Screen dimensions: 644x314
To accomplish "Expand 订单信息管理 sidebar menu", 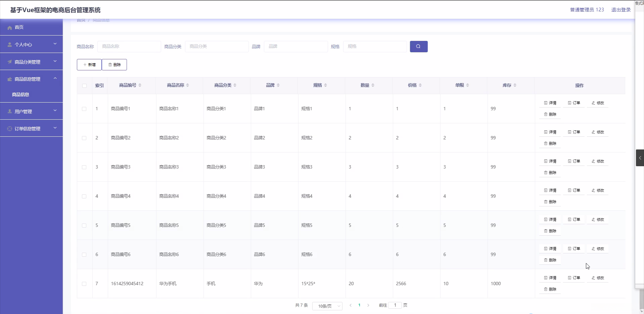I will [x=32, y=128].
